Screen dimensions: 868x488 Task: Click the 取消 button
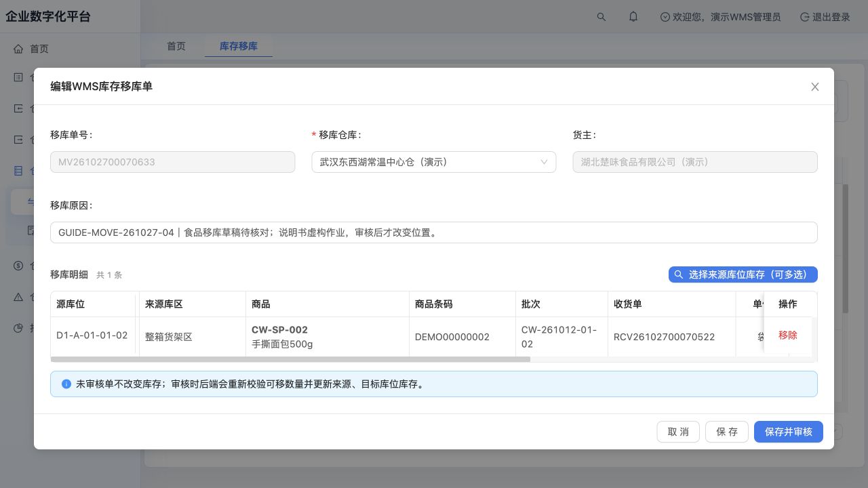[678, 432]
